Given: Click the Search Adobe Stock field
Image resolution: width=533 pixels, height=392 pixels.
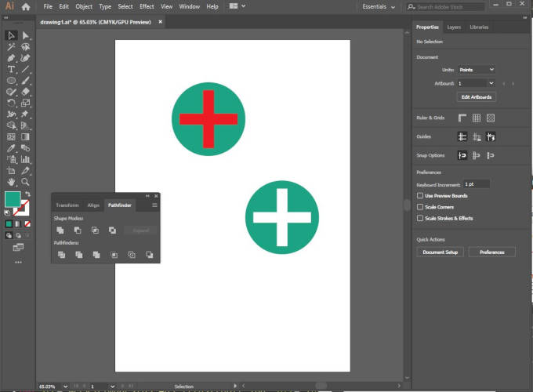Looking at the screenshot, I should point(446,7).
